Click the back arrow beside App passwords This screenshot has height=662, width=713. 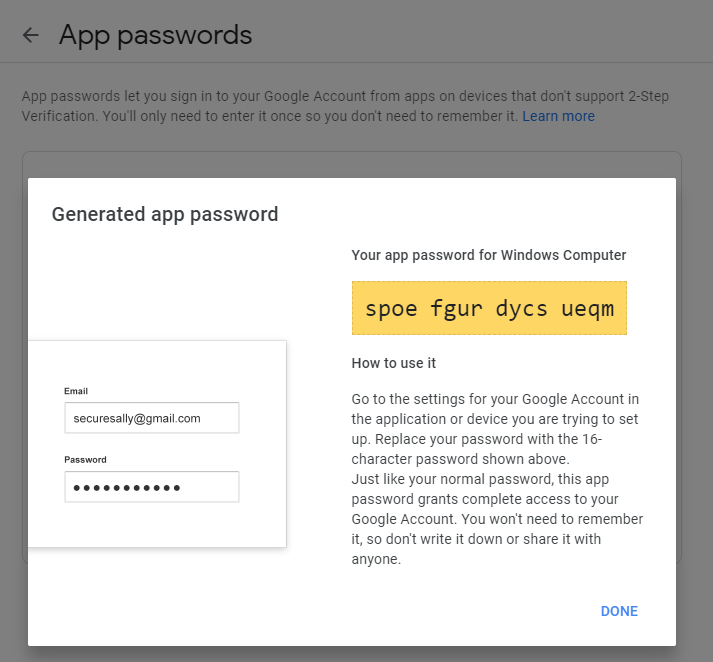click(x=31, y=36)
